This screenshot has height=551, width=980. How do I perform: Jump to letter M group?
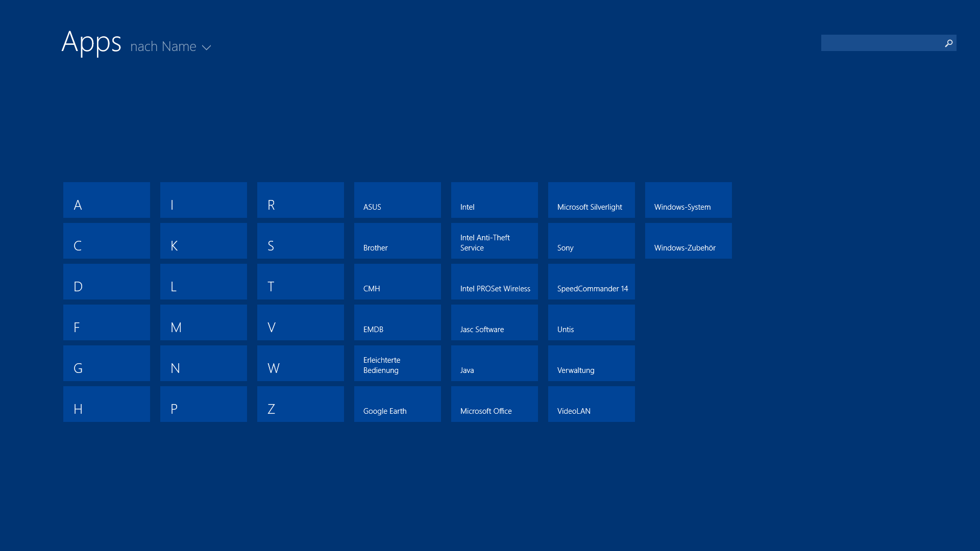tap(204, 322)
